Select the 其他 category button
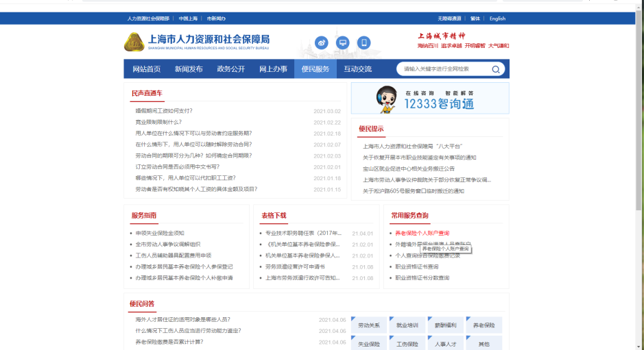This screenshot has height=350, width=644. point(484,343)
